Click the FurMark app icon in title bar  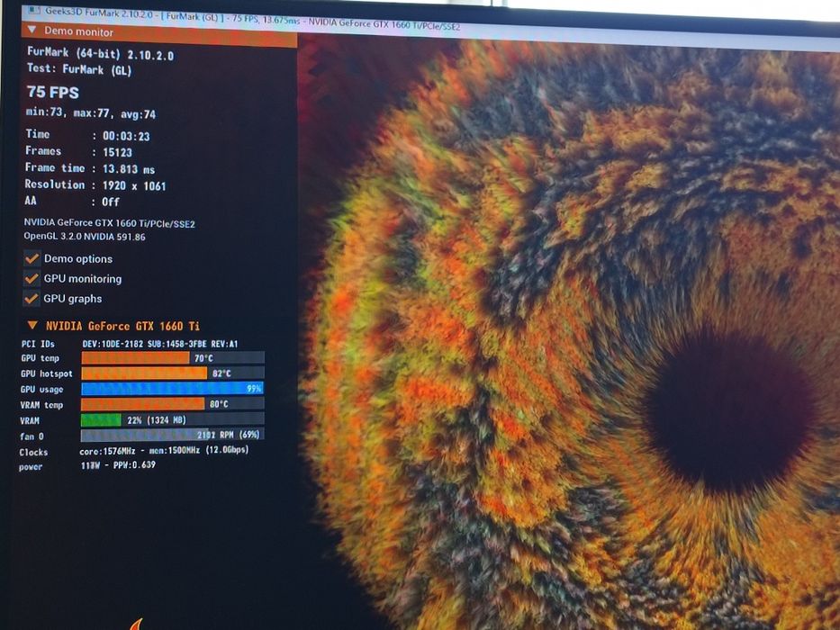(33, 10)
